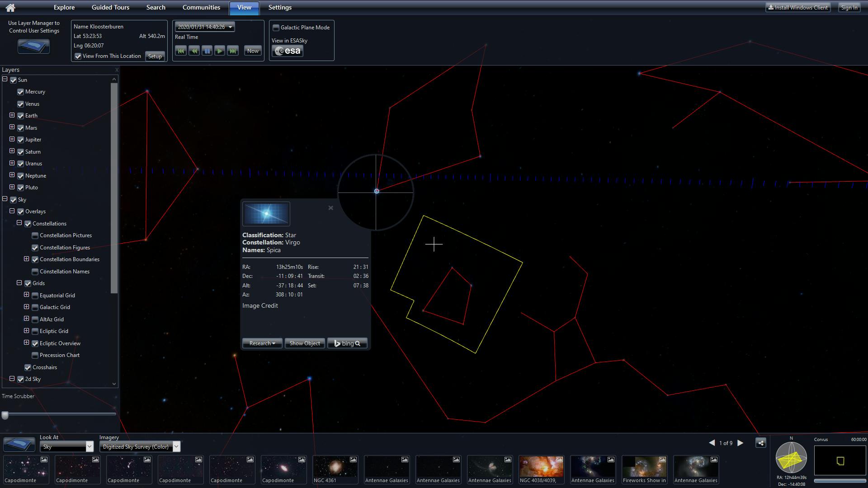
Task: Open the Layer Manager using its icon
Action: [x=33, y=46]
